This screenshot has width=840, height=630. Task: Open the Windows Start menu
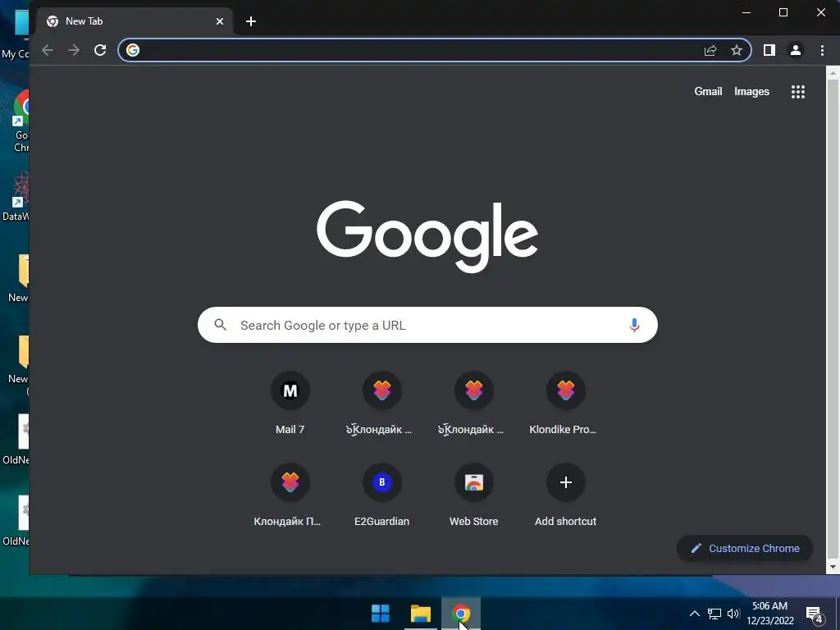381,614
